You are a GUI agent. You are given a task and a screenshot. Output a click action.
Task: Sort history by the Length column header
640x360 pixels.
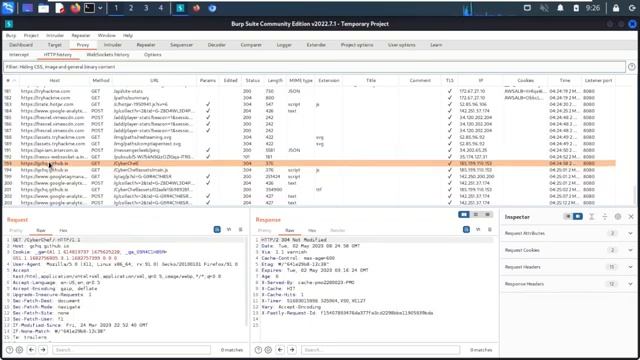pyautogui.click(x=275, y=80)
